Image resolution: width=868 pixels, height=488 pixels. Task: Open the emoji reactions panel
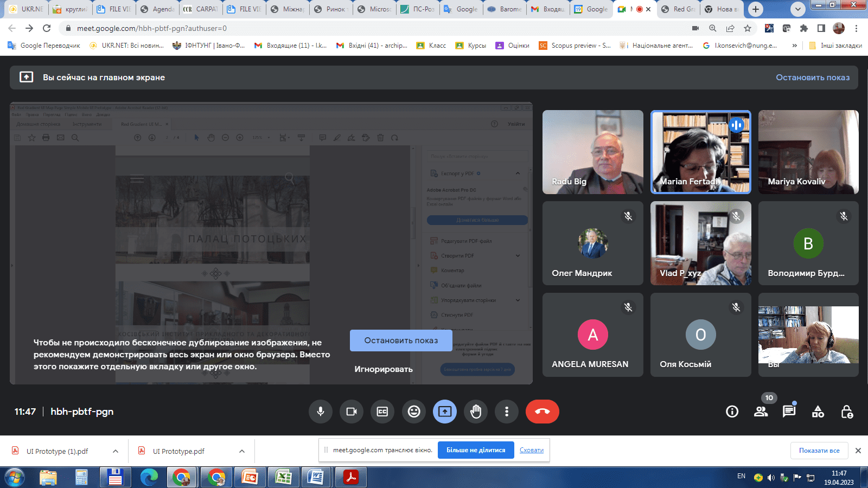(x=414, y=412)
